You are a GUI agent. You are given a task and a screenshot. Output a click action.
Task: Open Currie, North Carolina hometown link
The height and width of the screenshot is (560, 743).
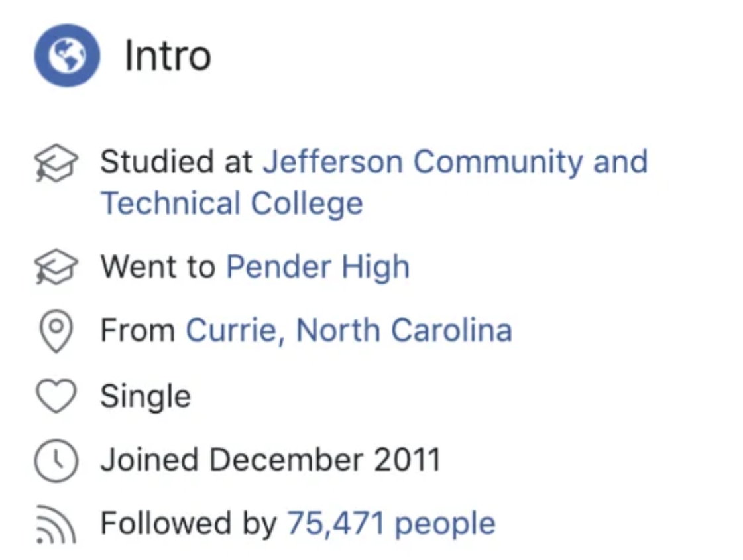point(349,330)
